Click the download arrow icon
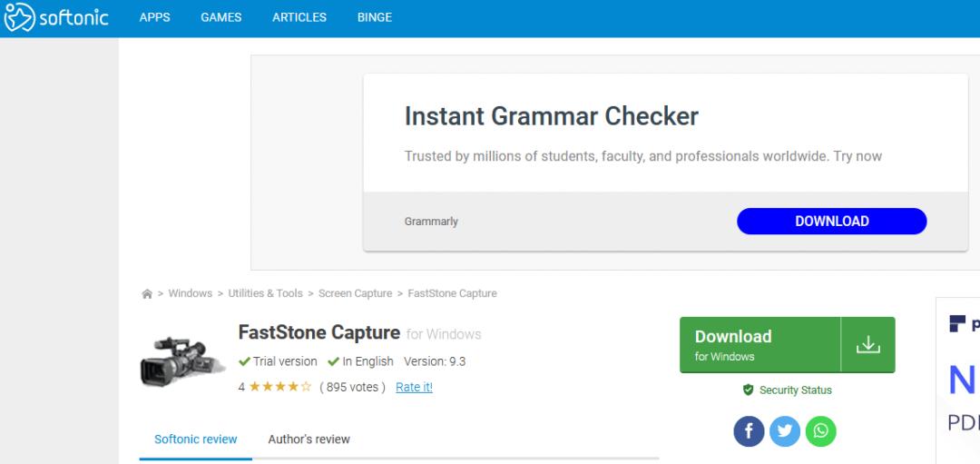Image resolution: width=980 pixels, height=464 pixels. [868, 345]
